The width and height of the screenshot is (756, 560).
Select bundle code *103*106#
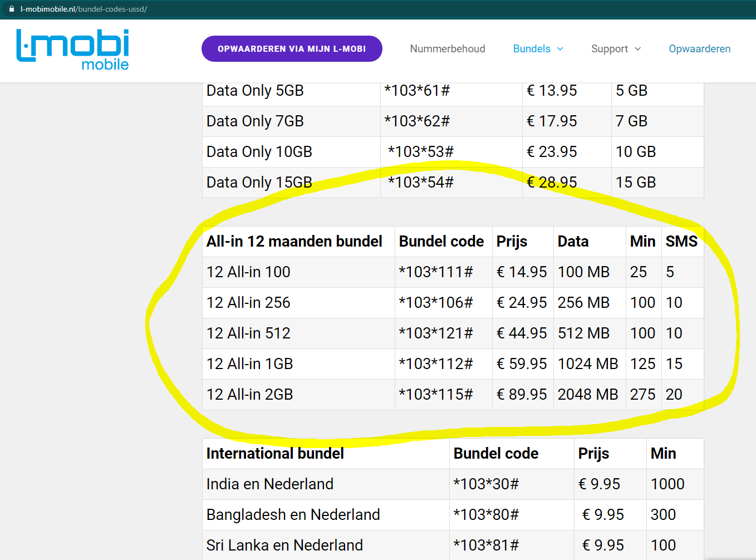click(x=436, y=303)
